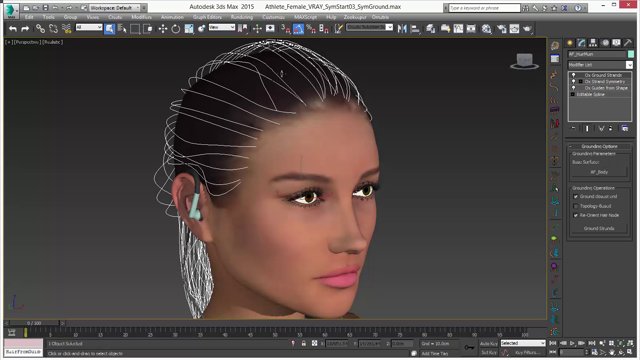Click the object name field in Modify panel
This screenshot has width=640, height=360.
point(597,54)
